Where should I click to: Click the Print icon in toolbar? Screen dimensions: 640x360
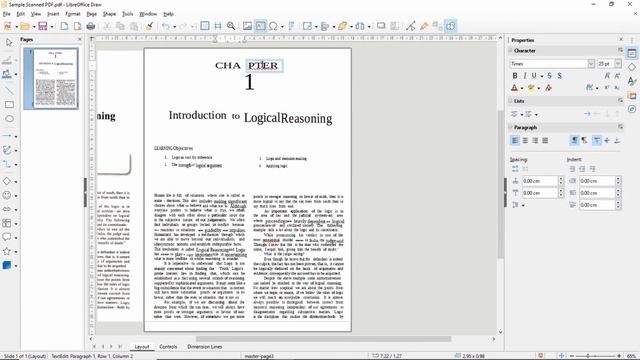91,26
